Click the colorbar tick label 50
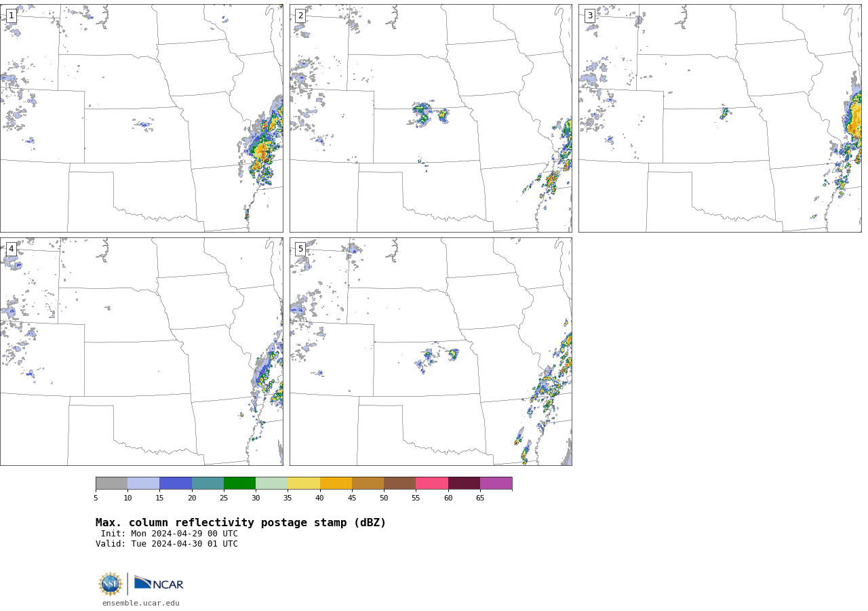 coord(384,498)
